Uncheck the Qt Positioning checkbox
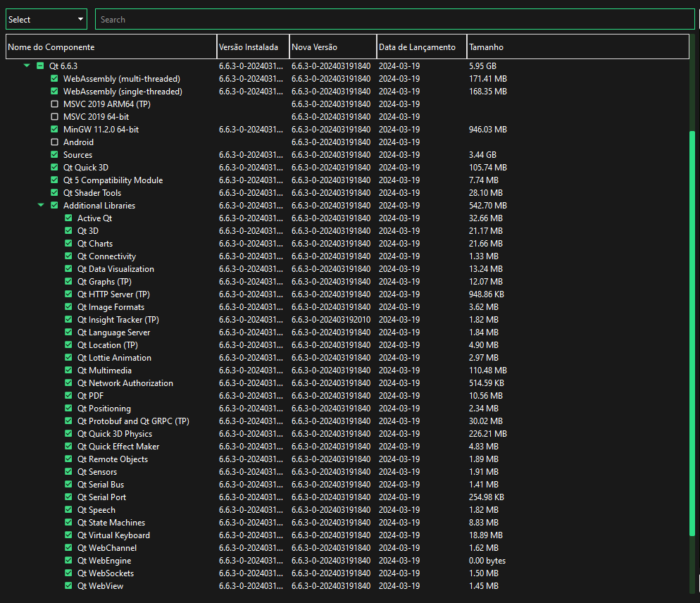The width and height of the screenshot is (700, 603). pos(68,409)
